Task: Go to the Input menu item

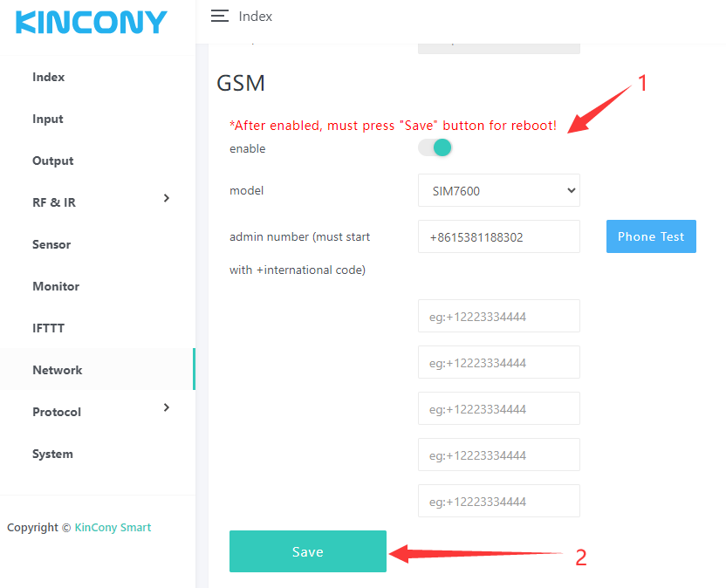Action: point(48,119)
